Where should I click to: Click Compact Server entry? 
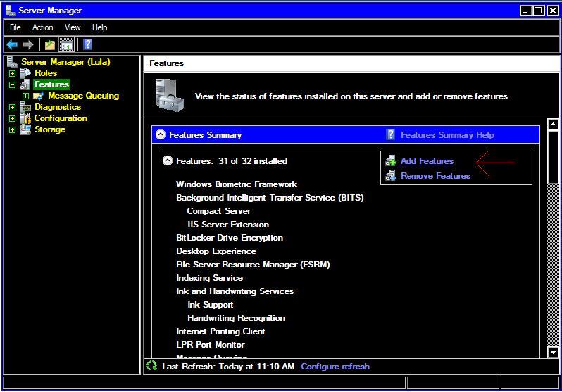point(219,210)
